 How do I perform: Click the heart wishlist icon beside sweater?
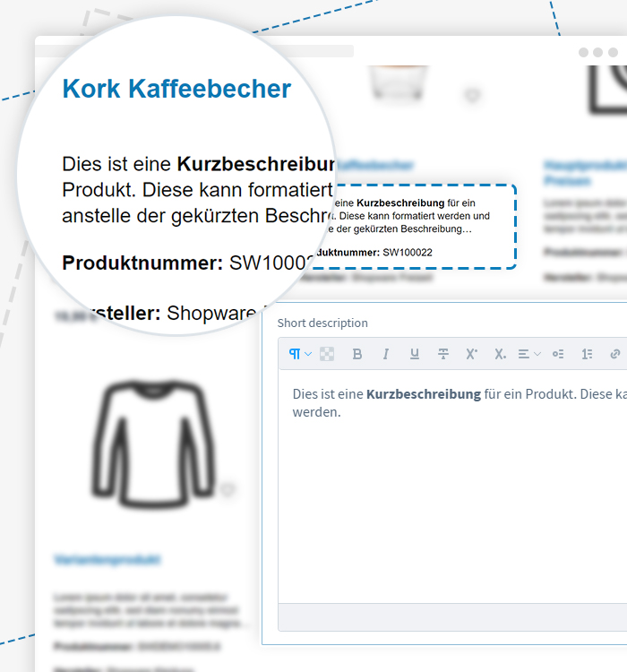click(228, 489)
